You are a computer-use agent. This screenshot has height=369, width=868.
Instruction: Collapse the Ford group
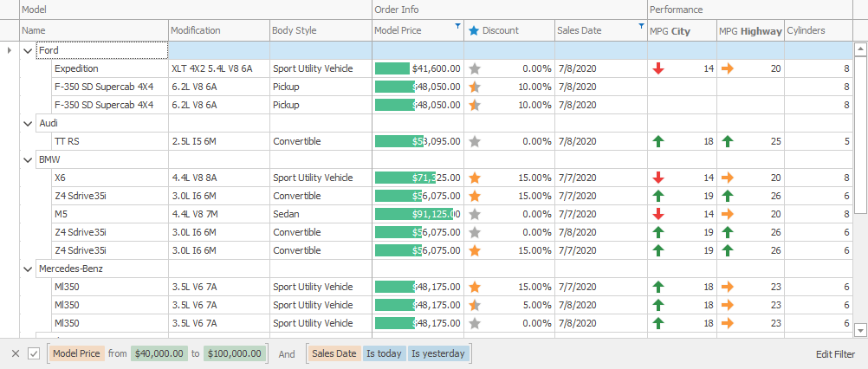(29, 50)
